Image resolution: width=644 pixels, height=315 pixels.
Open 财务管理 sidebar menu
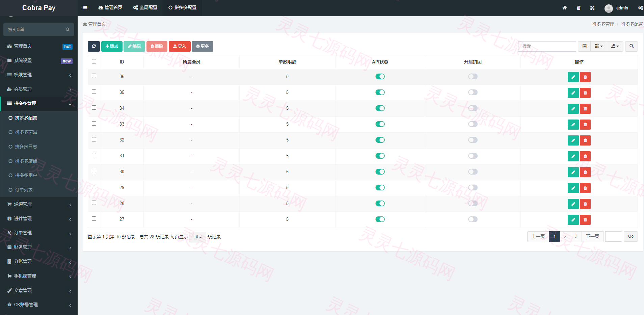39,247
